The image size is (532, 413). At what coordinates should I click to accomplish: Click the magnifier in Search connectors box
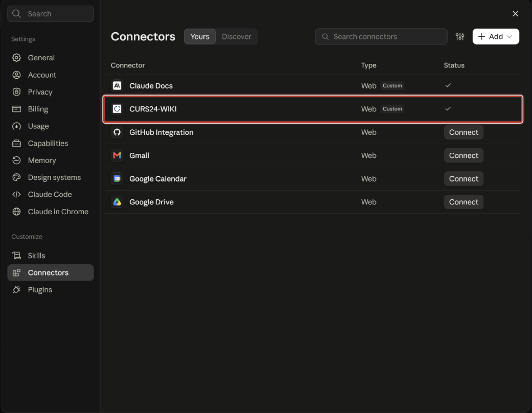(x=325, y=36)
